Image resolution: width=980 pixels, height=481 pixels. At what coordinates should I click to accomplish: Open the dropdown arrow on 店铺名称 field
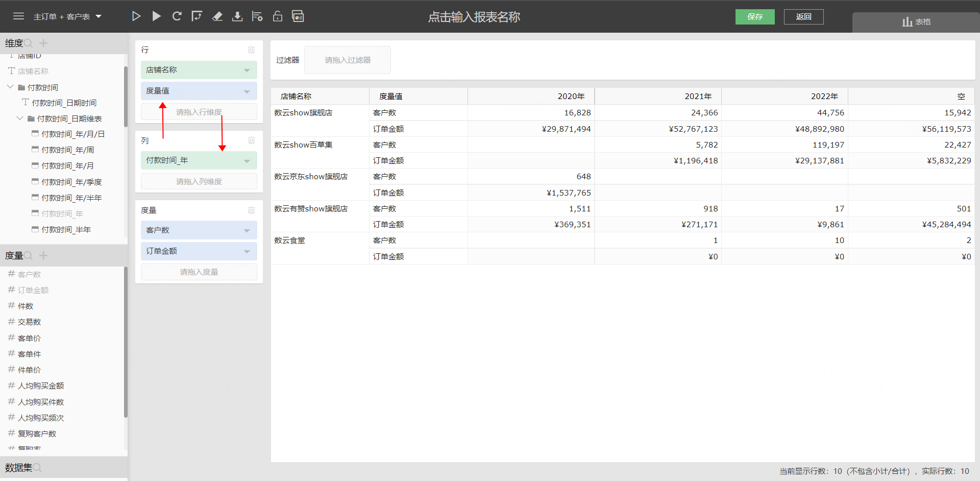pos(247,70)
